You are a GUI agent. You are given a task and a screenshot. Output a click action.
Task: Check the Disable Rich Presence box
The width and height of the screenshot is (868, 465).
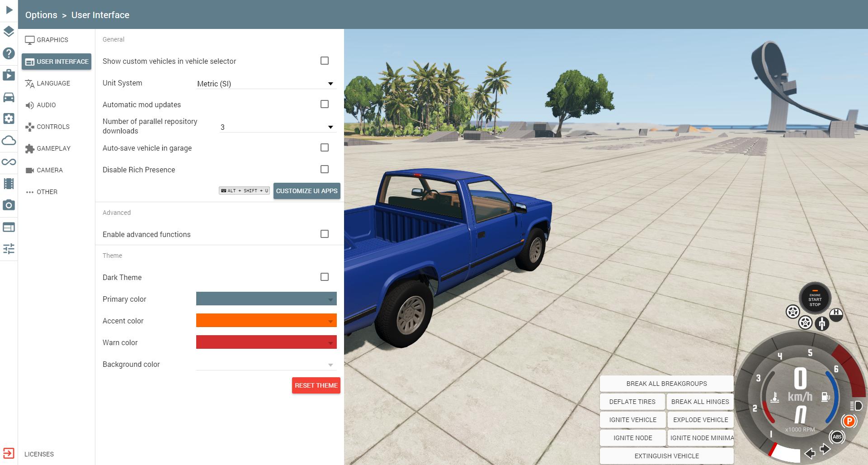pyautogui.click(x=325, y=169)
